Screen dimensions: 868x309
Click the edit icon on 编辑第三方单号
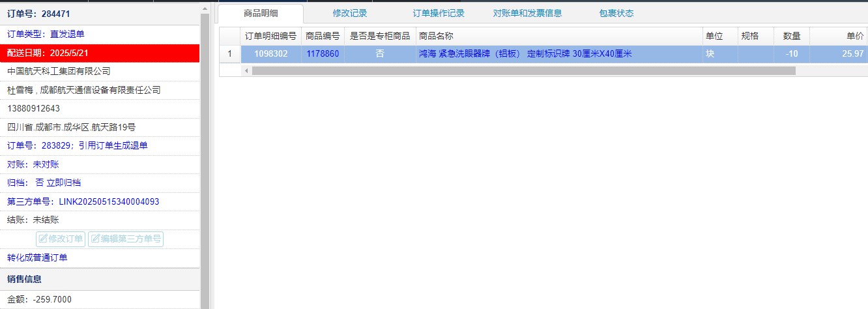95,239
